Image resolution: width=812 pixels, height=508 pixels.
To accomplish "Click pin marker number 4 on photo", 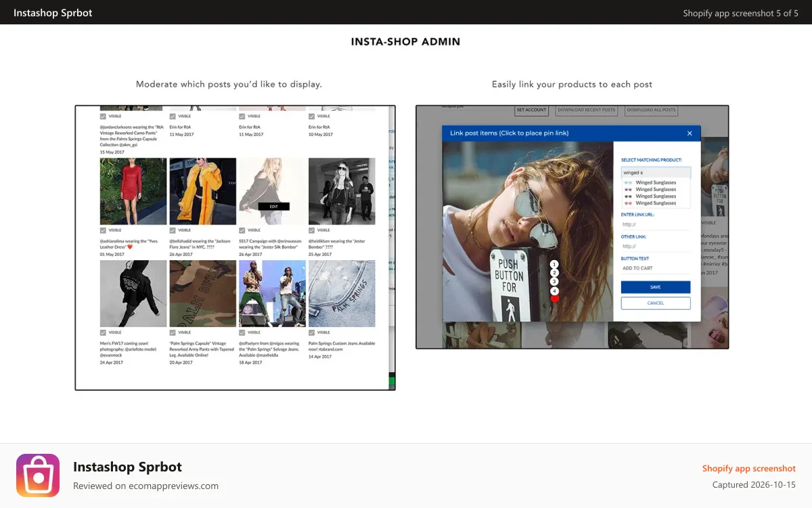I will (x=554, y=291).
